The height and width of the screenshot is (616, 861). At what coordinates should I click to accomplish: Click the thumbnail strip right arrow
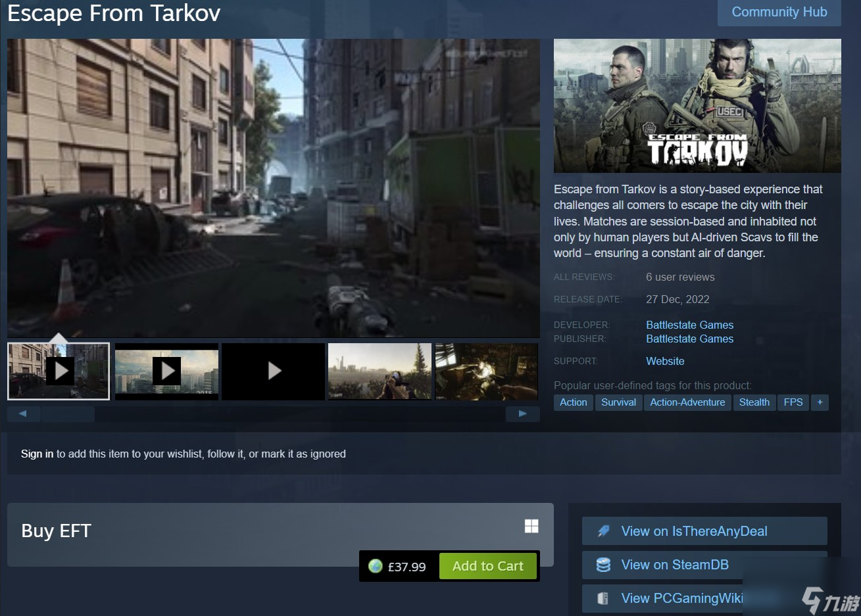pyautogui.click(x=523, y=414)
